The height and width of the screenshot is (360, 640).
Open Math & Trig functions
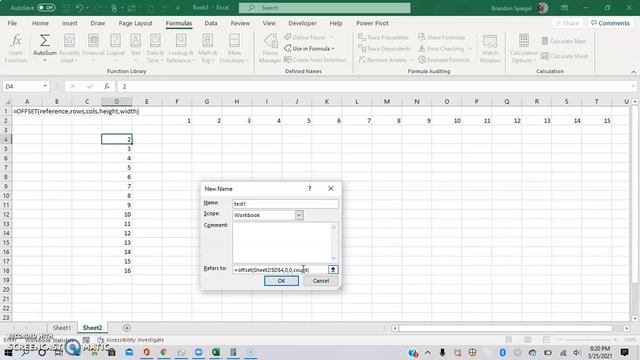[207, 49]
